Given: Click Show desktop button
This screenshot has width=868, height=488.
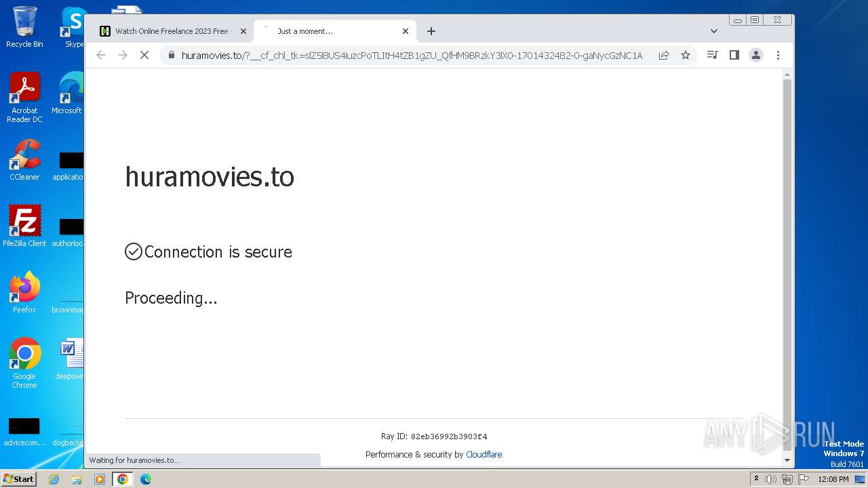Looking at the screenshot, I should (861, 479).
